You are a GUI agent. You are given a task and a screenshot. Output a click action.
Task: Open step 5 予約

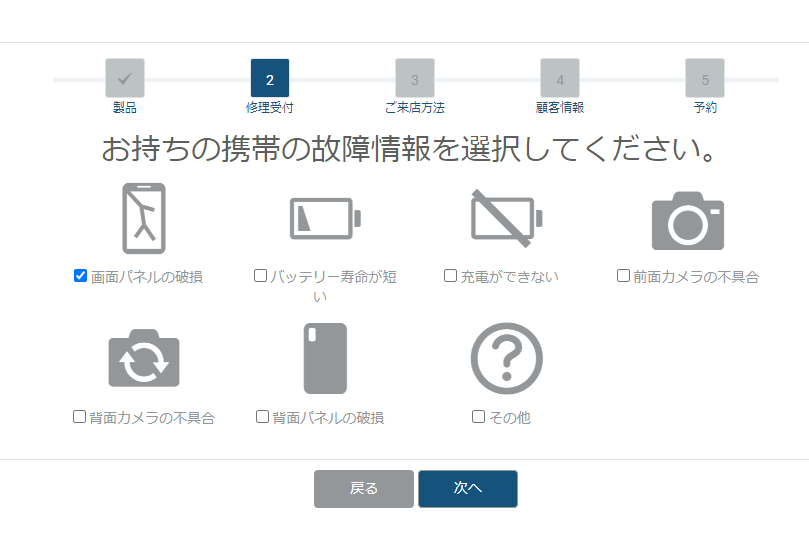pos(705,79)
